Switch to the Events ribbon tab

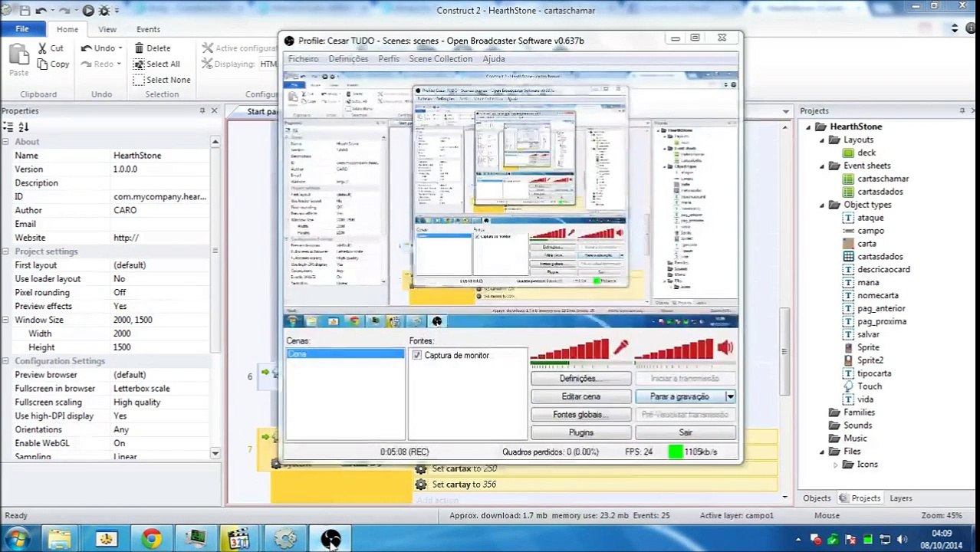[148, 29]
